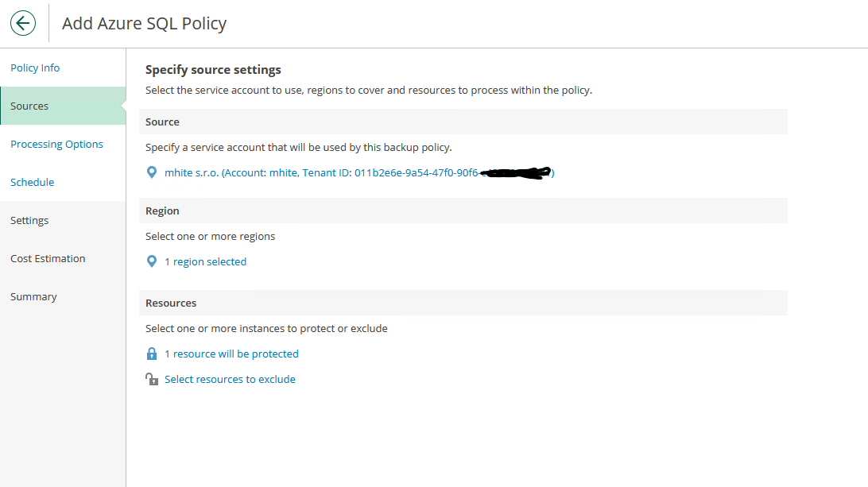This screenshot has height=487, width=868.
Task: Navigate to the Settings step
Action: 29,220
